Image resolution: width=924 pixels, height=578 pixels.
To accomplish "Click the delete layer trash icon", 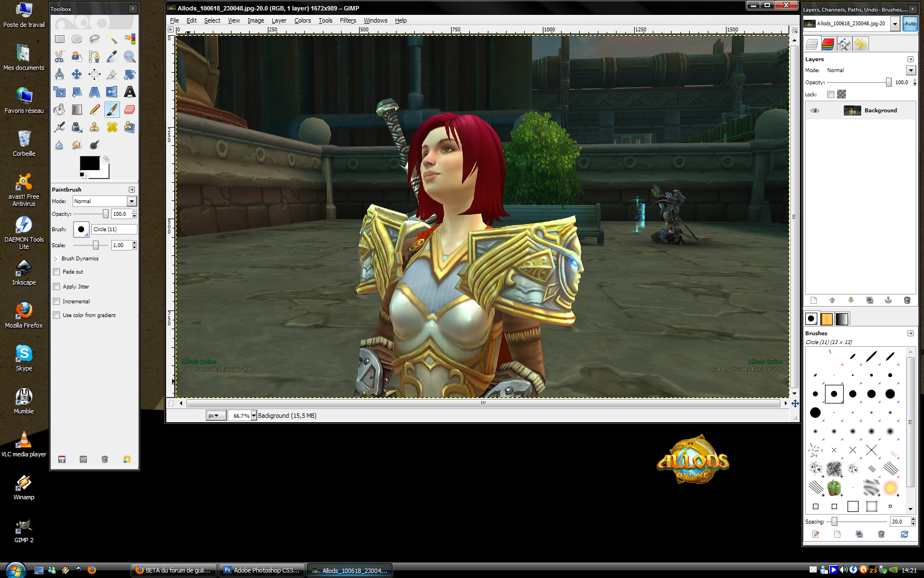I will (907, 300).
